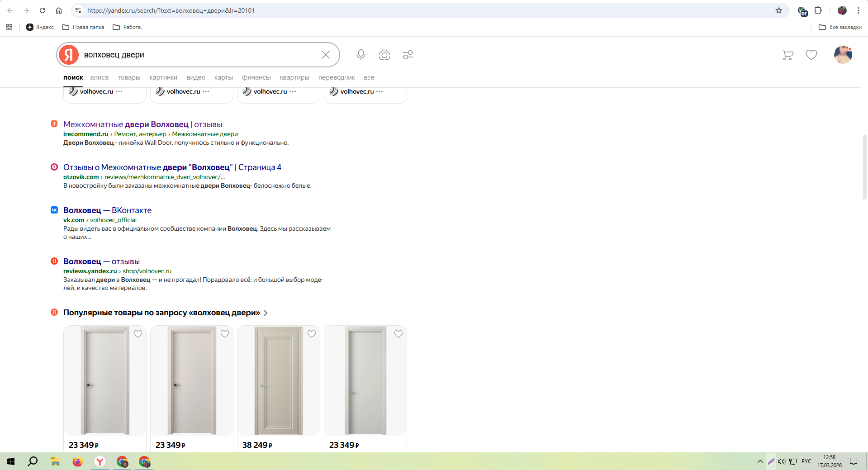Bookmark this page with star icon

[778, 10]
